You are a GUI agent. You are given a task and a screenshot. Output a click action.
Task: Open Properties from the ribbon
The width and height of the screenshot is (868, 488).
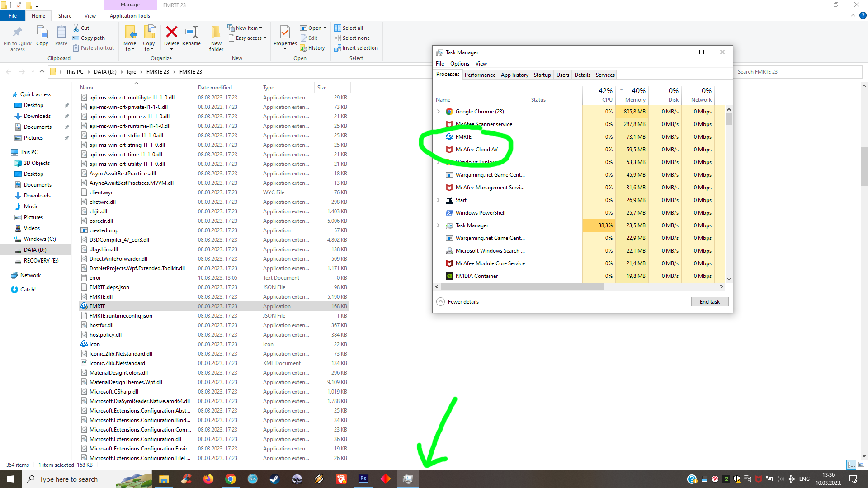[285, 36]
